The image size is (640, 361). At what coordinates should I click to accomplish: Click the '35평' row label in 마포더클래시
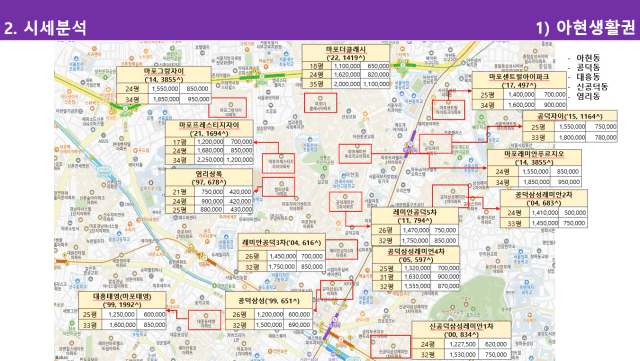coord(316,84)
